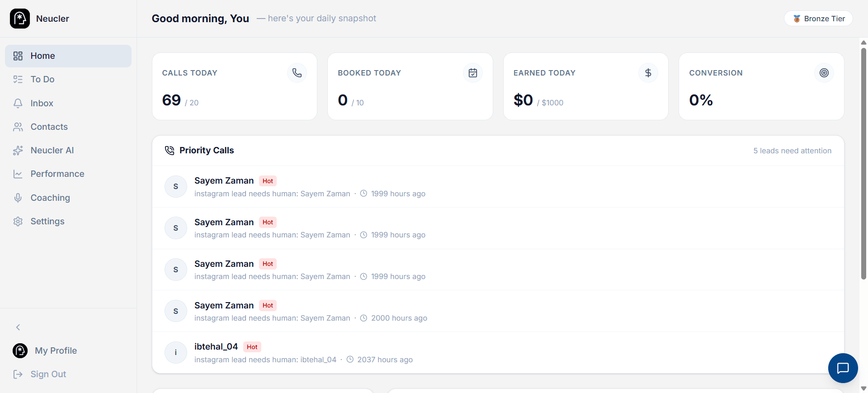Click the Neucler AI sparkle icon
868x393 pixels.
pyautogui.click(x=18, y=151)
